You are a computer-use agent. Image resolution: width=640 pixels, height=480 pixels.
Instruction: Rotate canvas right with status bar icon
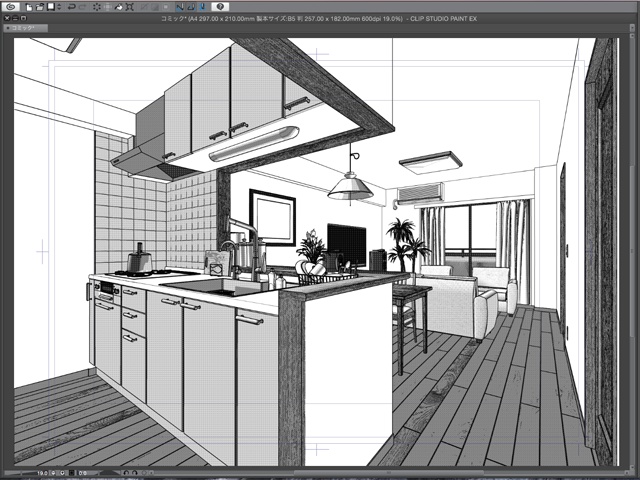pyautogui.click(x=135, y=473)
